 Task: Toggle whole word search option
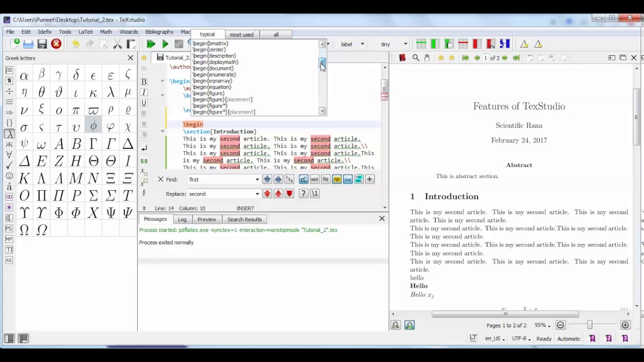coord(314,179)
